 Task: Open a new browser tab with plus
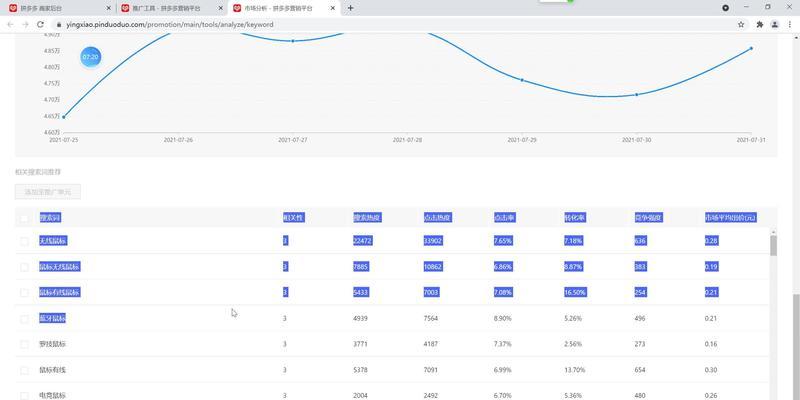pos(350,8)
